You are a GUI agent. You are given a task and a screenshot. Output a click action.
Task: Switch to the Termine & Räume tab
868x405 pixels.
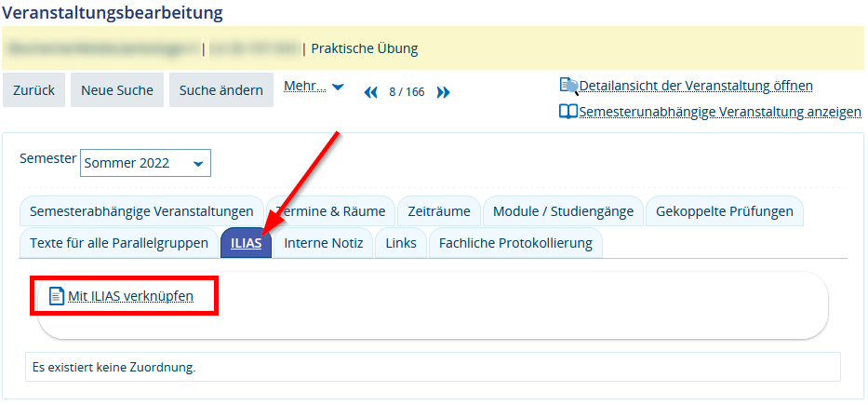pyautogui.click(x=331, y=211)
